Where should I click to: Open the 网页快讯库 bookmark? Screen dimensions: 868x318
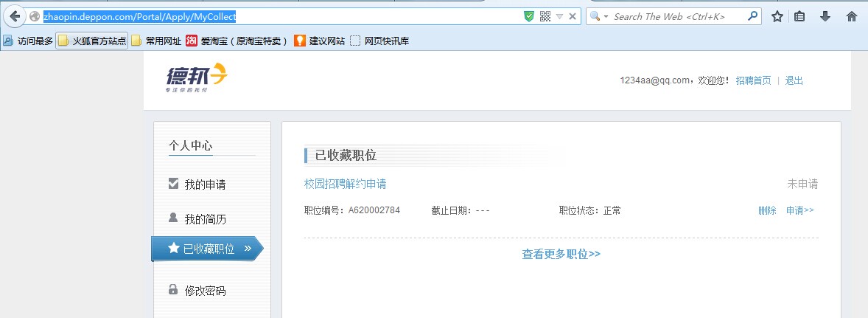click(x=379, y=41)
